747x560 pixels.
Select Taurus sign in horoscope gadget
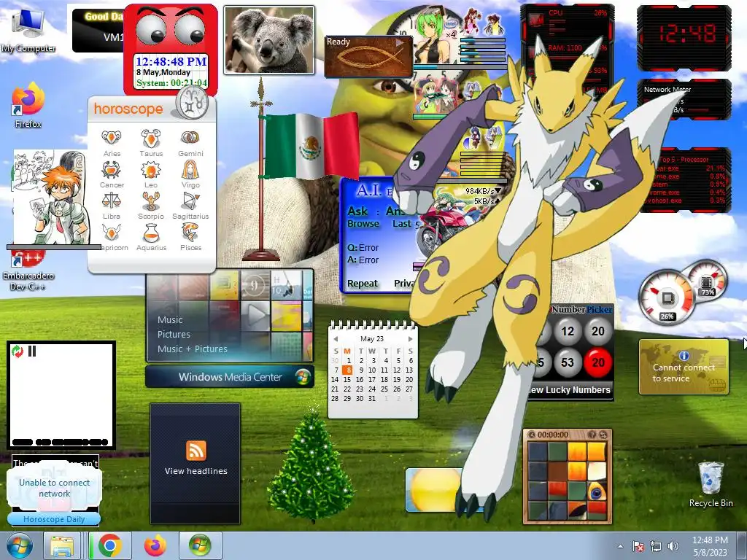(151, 143)
